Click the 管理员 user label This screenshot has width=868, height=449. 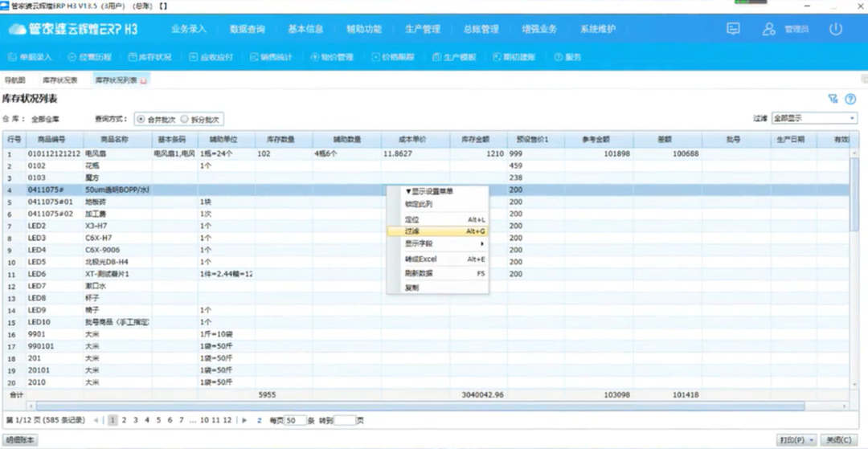coord(796,30)
